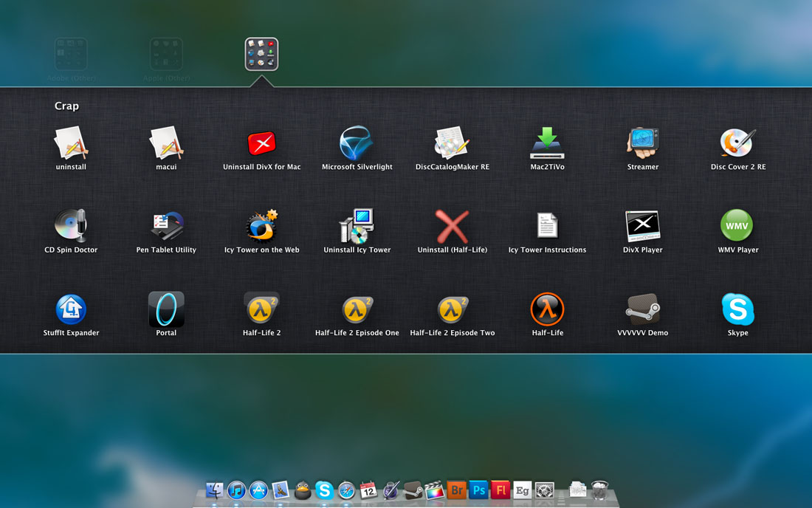Screen dimensions: 812x508
Task: Launch the Half-Life 2 icon
Action: click(x=261, y=309)
